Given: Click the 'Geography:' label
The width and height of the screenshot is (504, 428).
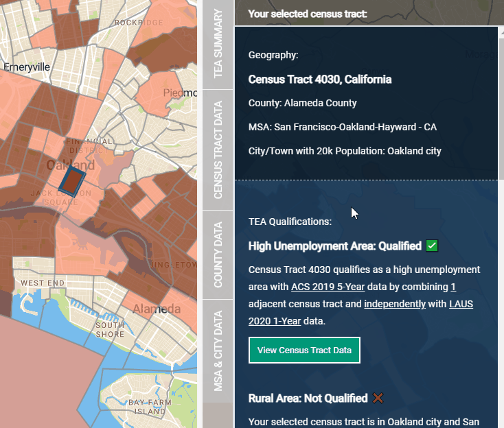Looking at the screenshot, I should pyautogui.click(x=273, y=55).
